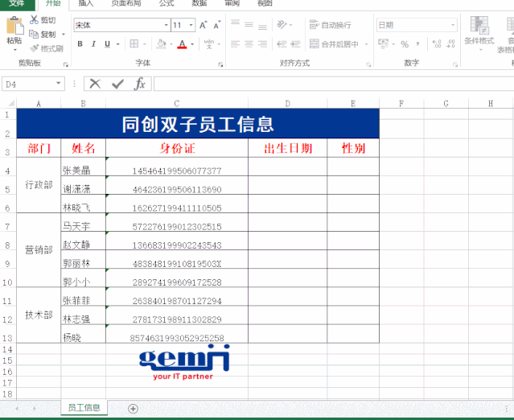514x420 pixels.
Task: Increase font size with large A
Action: pyautogui.click(x=204, y=25)
